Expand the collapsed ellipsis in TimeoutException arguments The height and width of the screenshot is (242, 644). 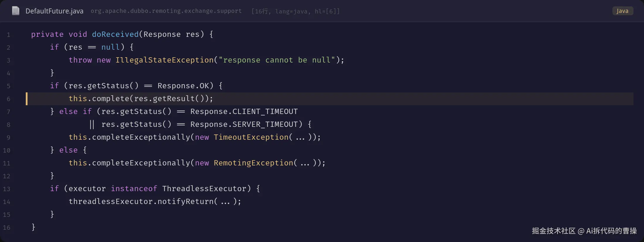pyautogui.click(x=300, y=137)
